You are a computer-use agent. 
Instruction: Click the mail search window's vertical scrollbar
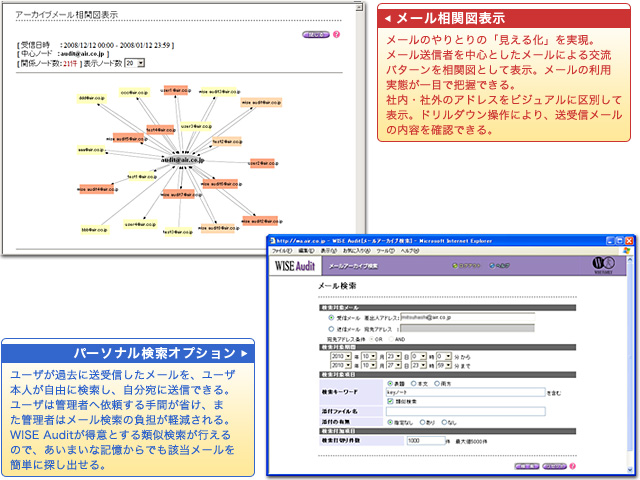coord(630,364)
